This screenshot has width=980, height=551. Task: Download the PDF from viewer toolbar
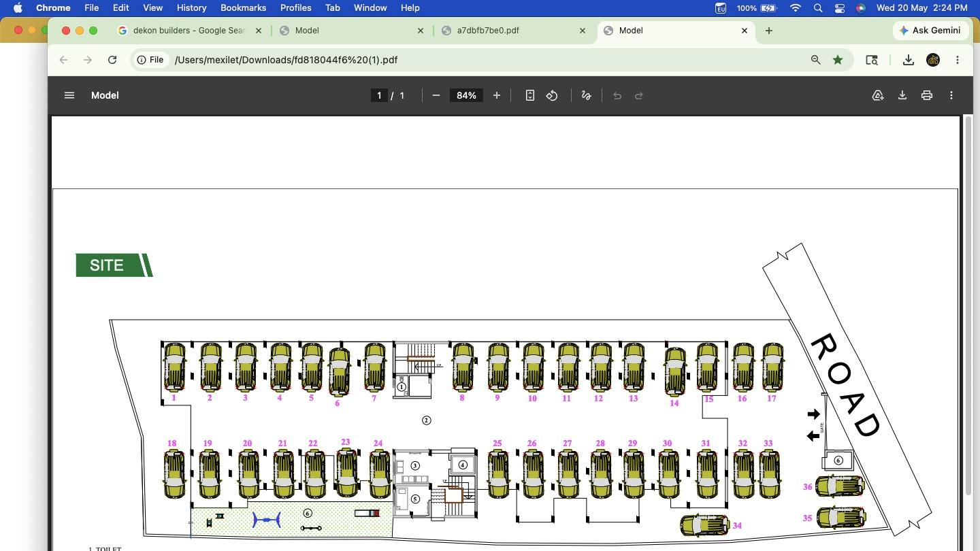coord(902,95)
